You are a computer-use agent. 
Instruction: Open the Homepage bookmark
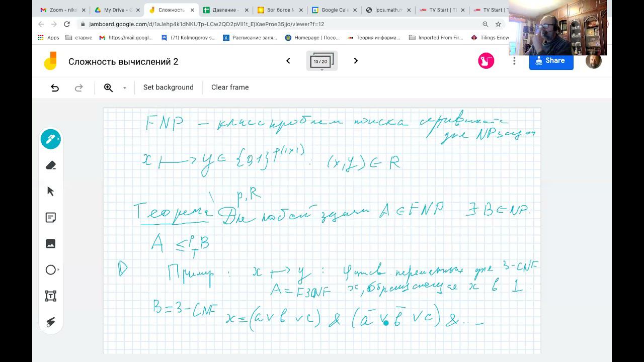tap(312, 38)
